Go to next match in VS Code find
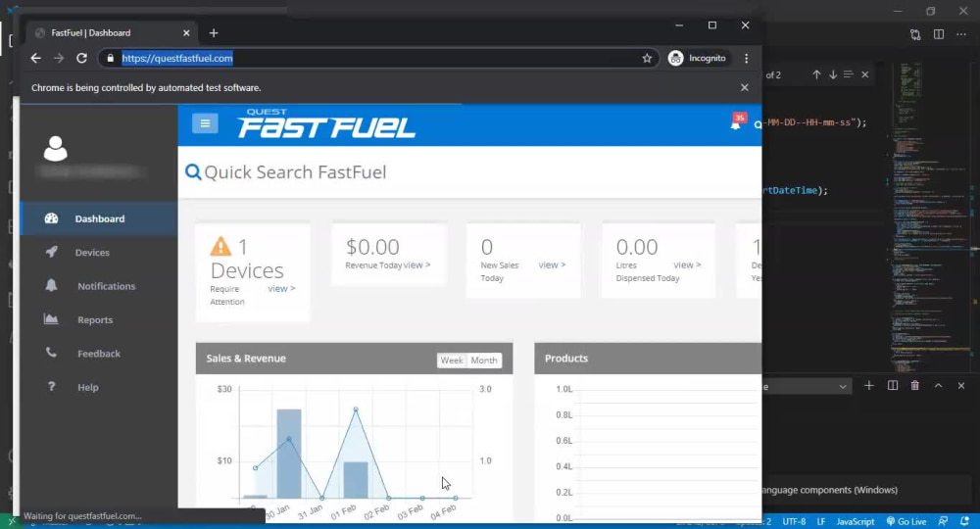The height and width of the screenshot is (529, 980). coord(832,74)
